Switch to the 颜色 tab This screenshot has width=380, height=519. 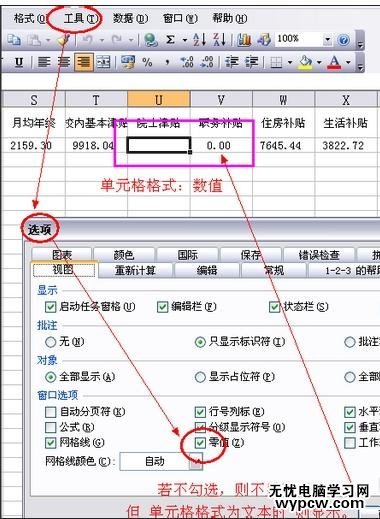[x=124, y=255]
